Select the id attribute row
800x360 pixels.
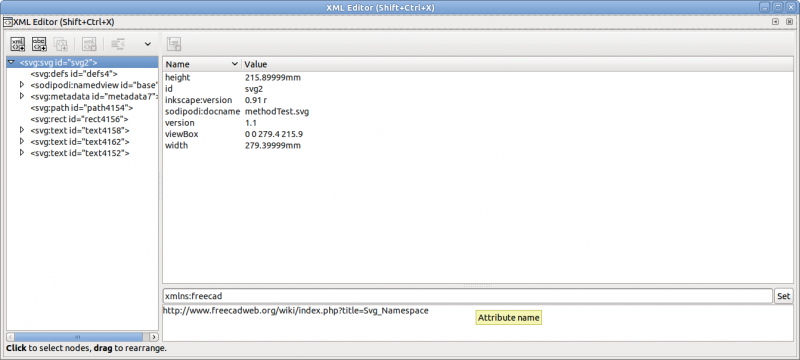[x=478, y=89]
